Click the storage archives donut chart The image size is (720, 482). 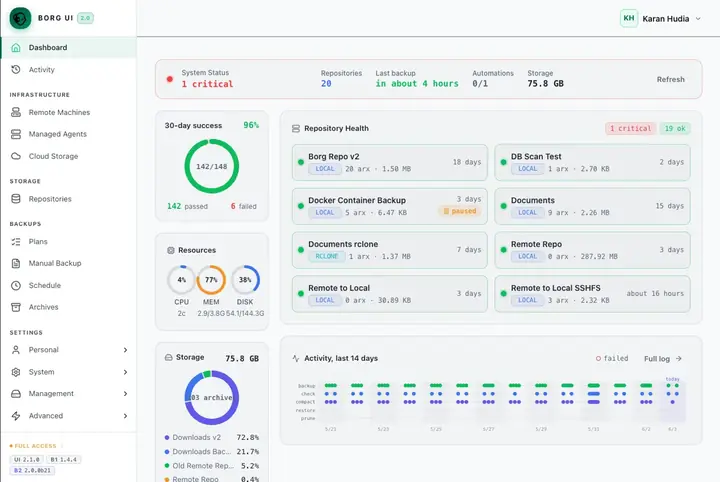coord(212,398)
